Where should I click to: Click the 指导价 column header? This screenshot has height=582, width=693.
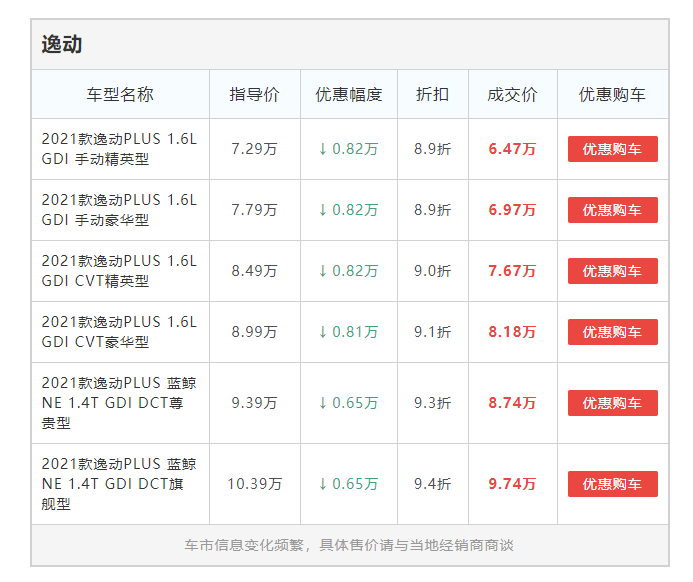coord(255,95)
